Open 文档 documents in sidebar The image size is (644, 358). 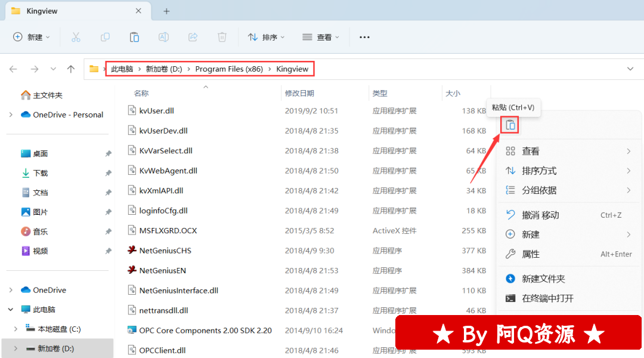[x=35, y=192]
